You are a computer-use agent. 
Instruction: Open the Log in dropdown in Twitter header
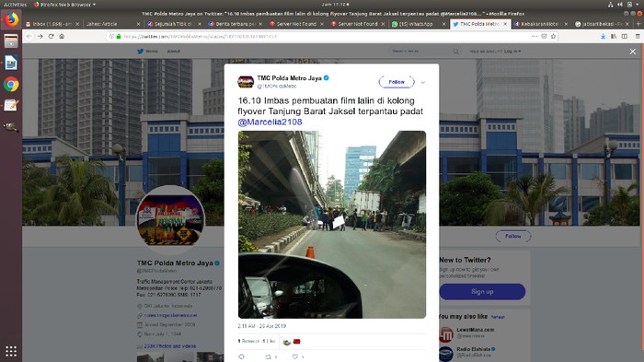[512, 52]
